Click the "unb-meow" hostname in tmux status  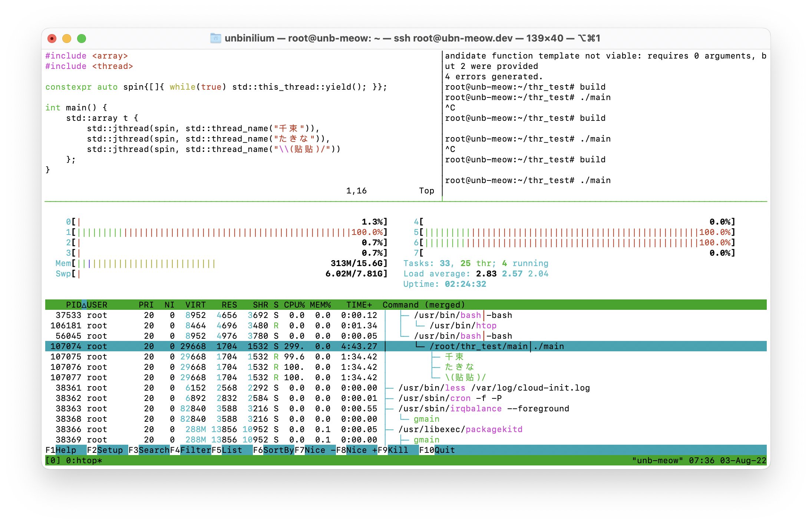point(657,460)
